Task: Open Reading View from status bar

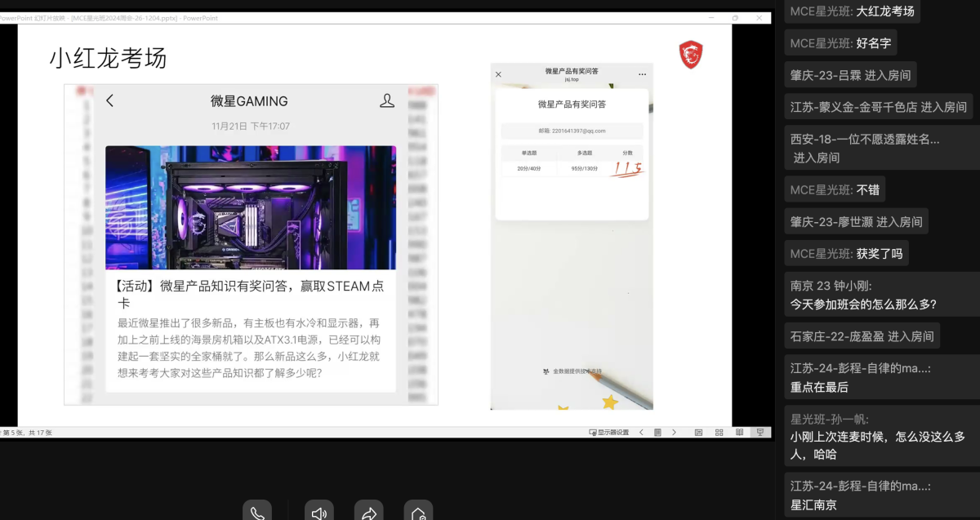Action: (739, 433)
